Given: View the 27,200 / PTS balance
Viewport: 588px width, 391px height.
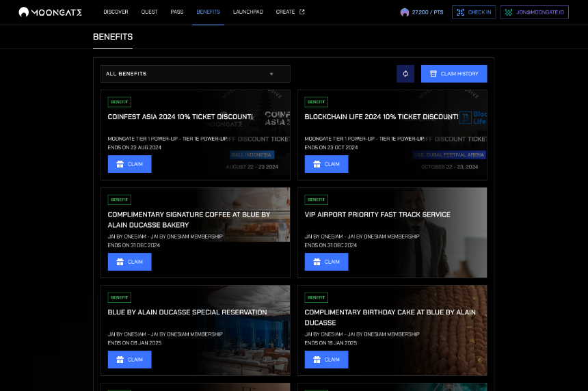Looking at the screenshot, I should (x=427, y=12).
